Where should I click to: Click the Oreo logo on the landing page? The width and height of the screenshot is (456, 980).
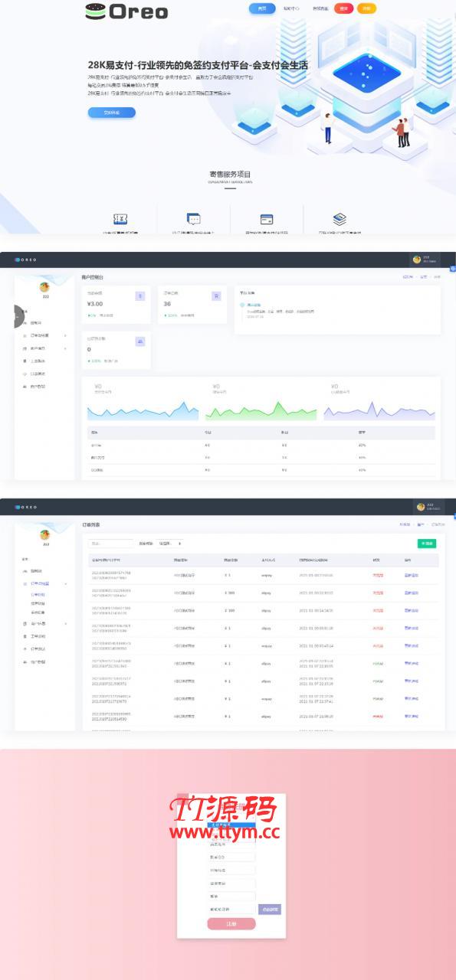(126, 11)
